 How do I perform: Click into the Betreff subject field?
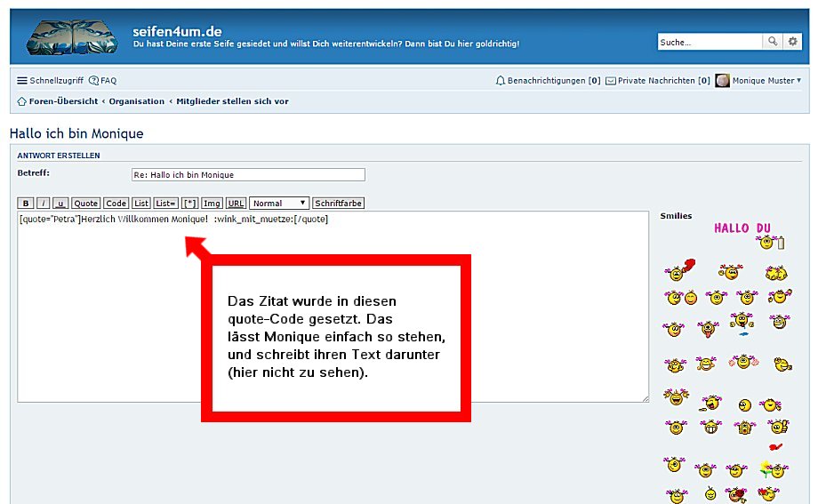click(x=248, y=175)
